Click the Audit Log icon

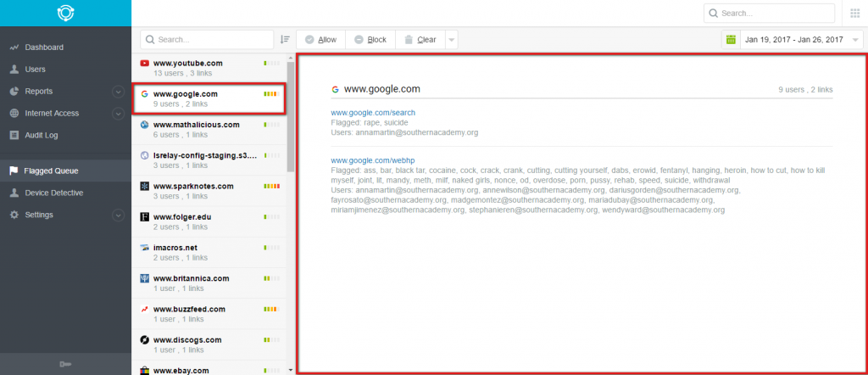pyautogui.click(x=14, y=135)
